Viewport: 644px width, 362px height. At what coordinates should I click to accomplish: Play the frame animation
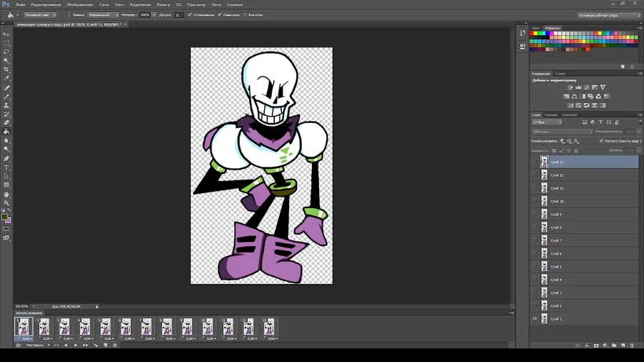[x=76, y=345]
